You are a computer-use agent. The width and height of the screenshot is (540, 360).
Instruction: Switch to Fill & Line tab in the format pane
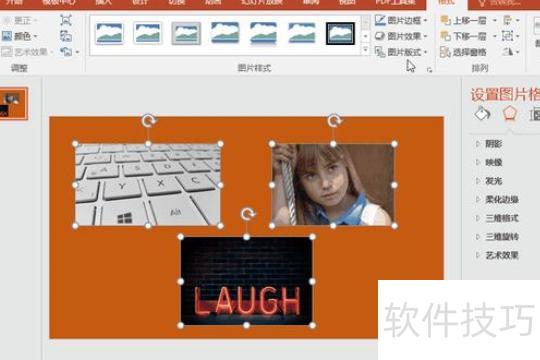tap(482, 113)
